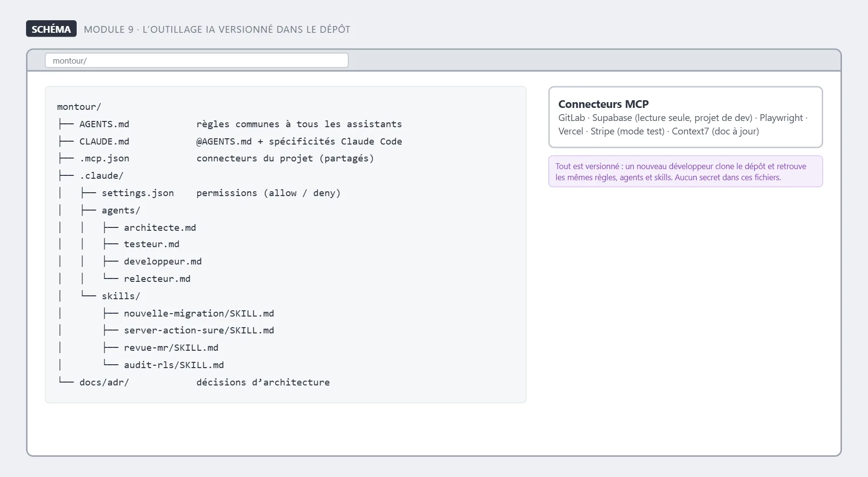Click the SCHÉMA badge label
Viewport: 868px width, 477px height.
coord(51,29)
